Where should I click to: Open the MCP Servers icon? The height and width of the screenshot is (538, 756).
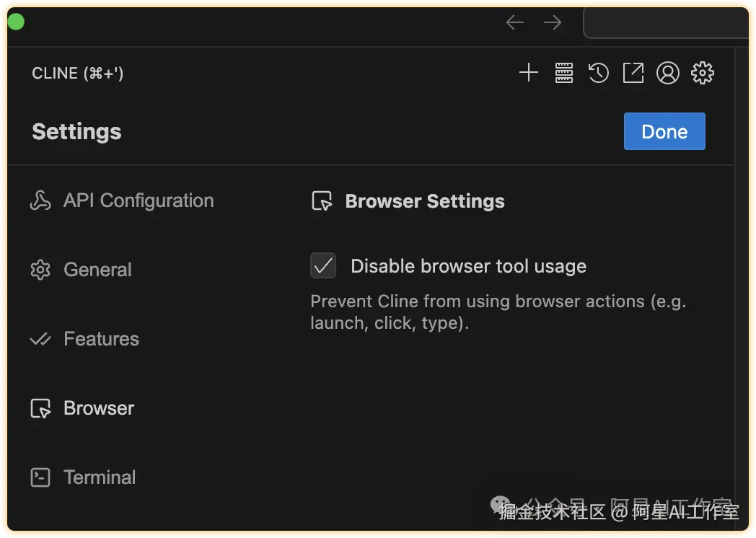coord(563,73)
